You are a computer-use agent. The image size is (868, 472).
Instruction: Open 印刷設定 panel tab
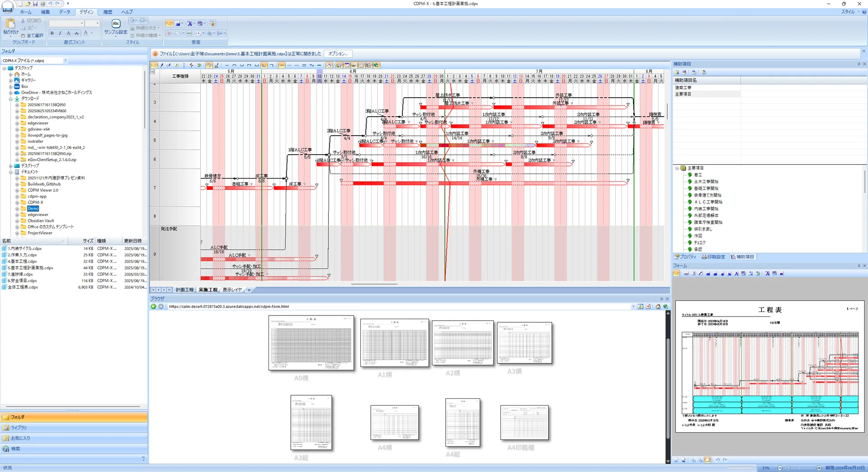click(x=713, y=257)
